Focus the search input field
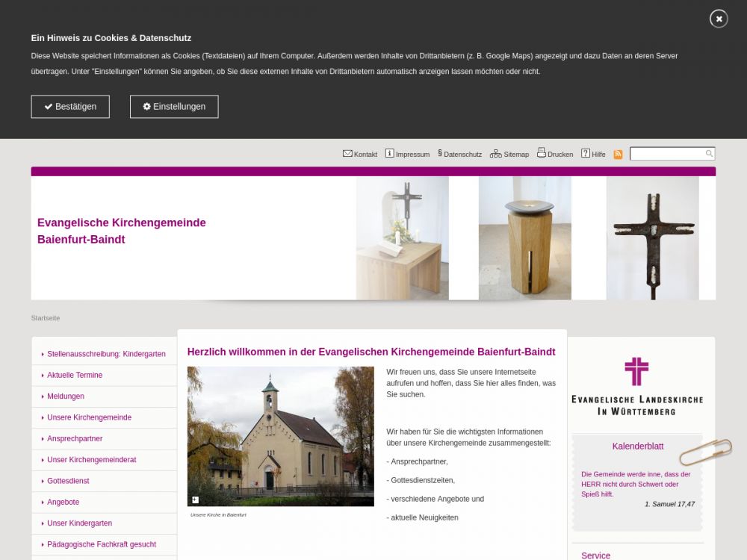 [x=667, y=154]
